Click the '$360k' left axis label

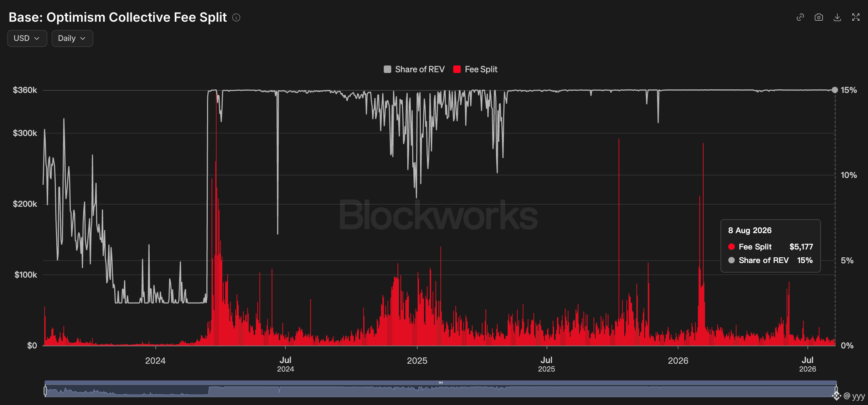coord(25,90)
